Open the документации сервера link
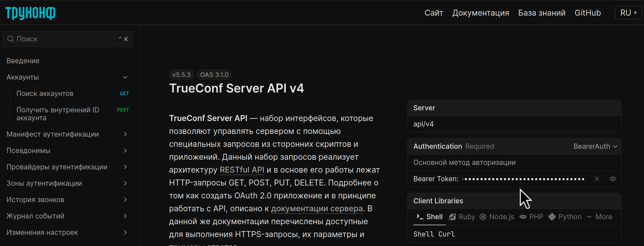This screenshot has height=246, width=644. [317, 209]
